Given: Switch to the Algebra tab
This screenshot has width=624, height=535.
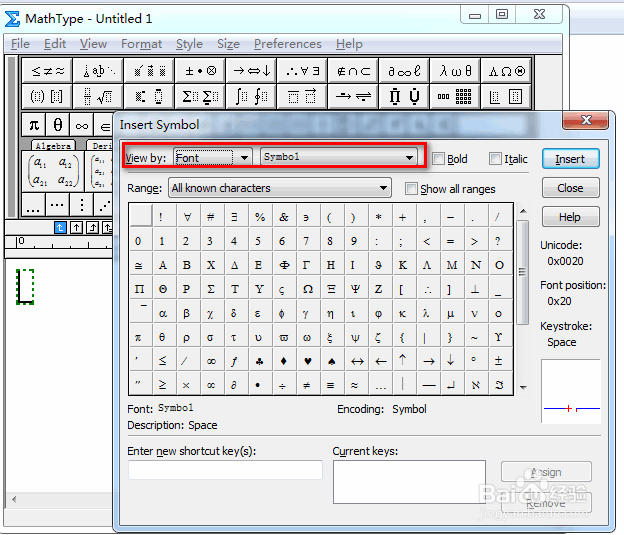Looking at the screenshot, I should [x=53, y=145].
